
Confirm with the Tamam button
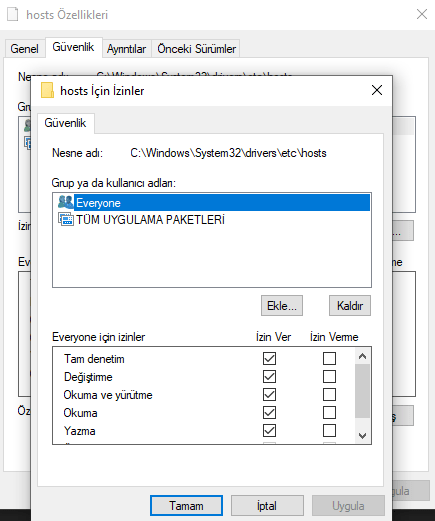pyautogui.click(x=186, y=506)
